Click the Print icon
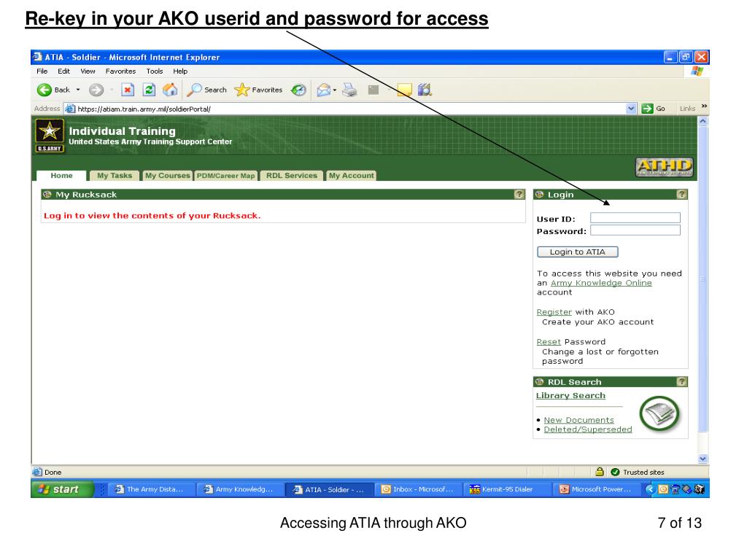The image size is (747, 560). point(349,90)
